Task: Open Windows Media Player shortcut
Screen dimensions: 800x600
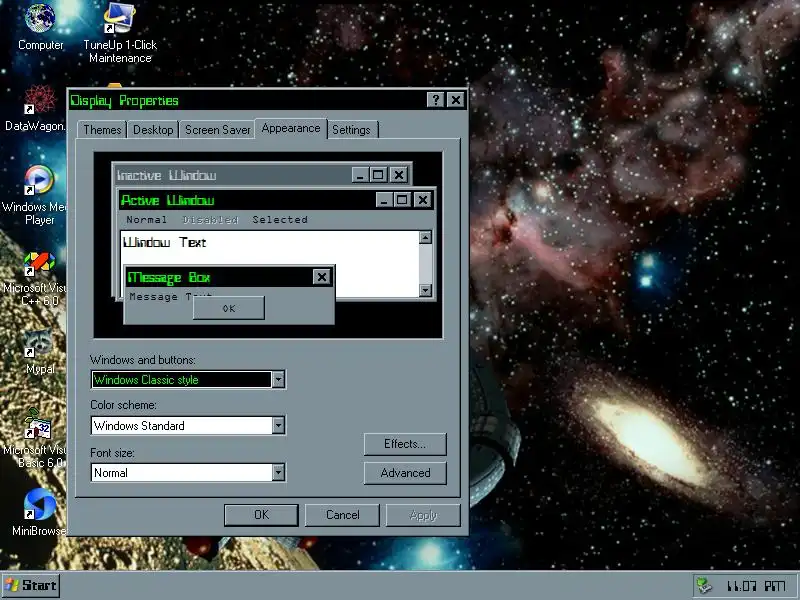Action: click(x=36, y=195)
